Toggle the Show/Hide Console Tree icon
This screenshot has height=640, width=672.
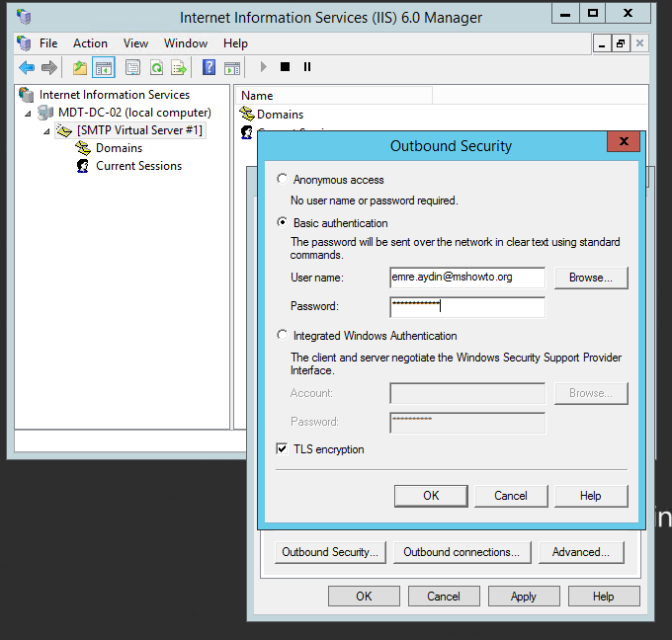click(x=104, y=67)
